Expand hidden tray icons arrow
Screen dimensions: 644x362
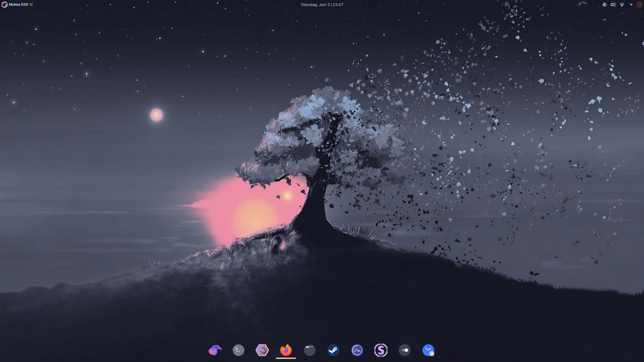[x=631, y=5]
